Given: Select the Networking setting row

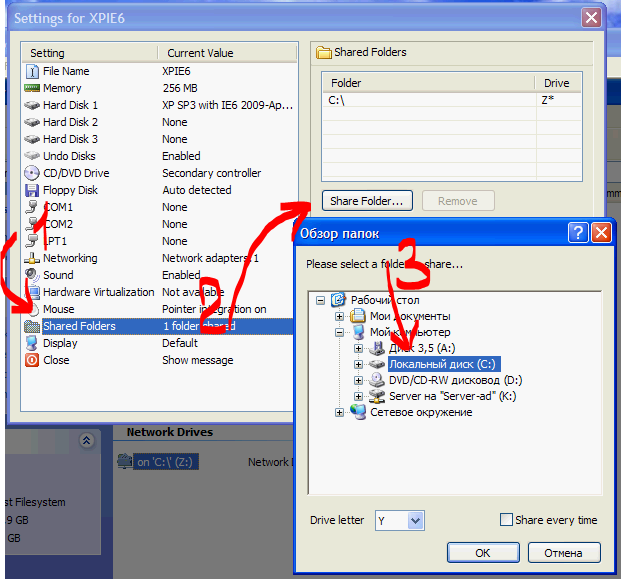Looking at the screenshot, I should (158, 258).
